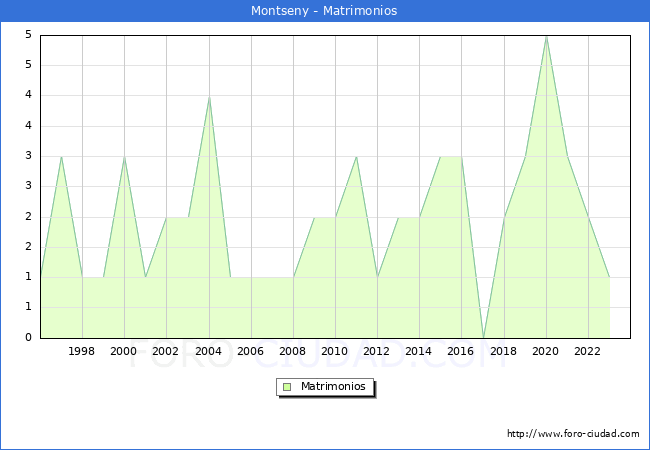
Task: Click the 1998 x-axis label
Action: pyautogui.click(x=82, y=351)
